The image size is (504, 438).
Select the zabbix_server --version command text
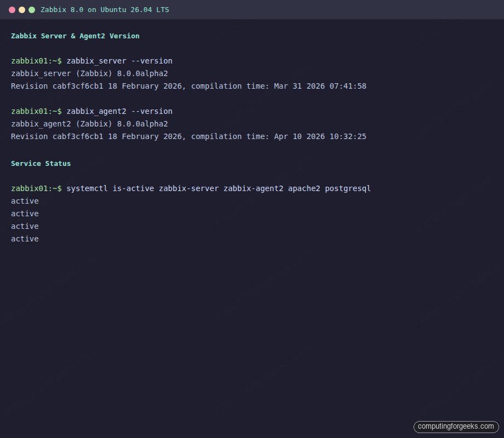pos(119,61)
